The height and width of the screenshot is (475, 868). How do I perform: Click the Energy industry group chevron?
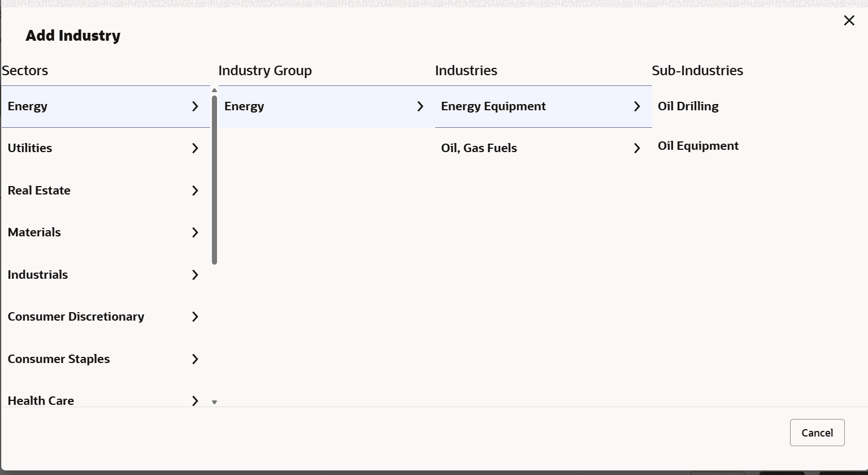coord(420,106)
